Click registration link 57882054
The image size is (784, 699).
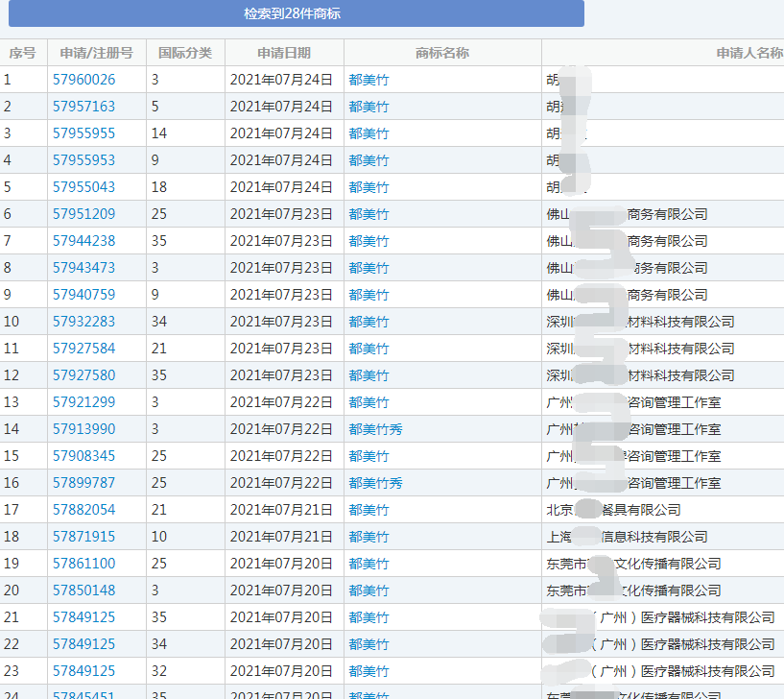click(83, 510)
